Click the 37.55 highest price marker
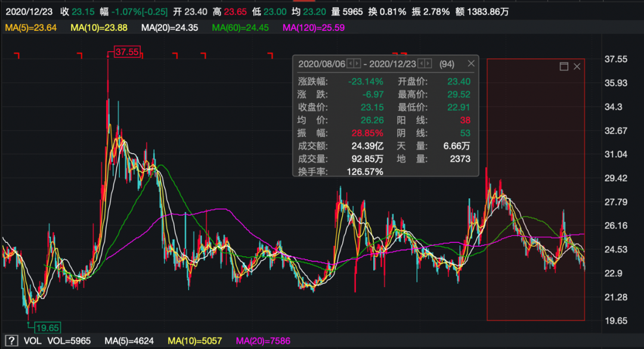Screen dimensions: 644x349 (127, 52)
